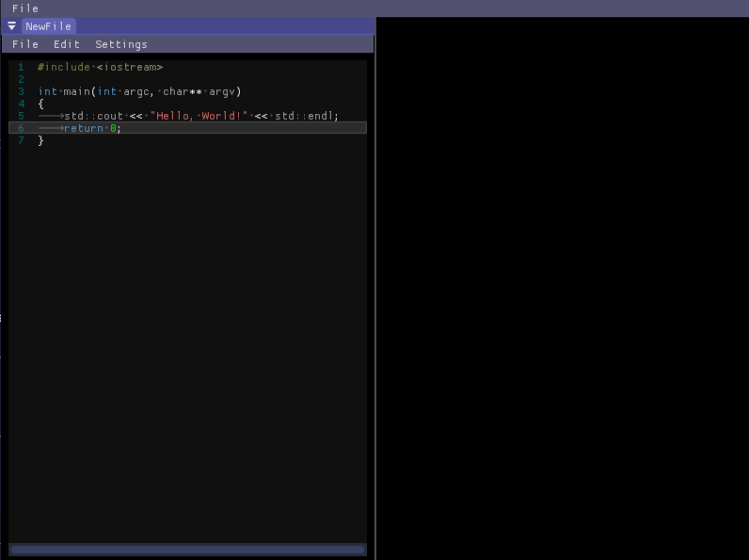
Task: Select the NewFile tab
Action: coord(48,26)
